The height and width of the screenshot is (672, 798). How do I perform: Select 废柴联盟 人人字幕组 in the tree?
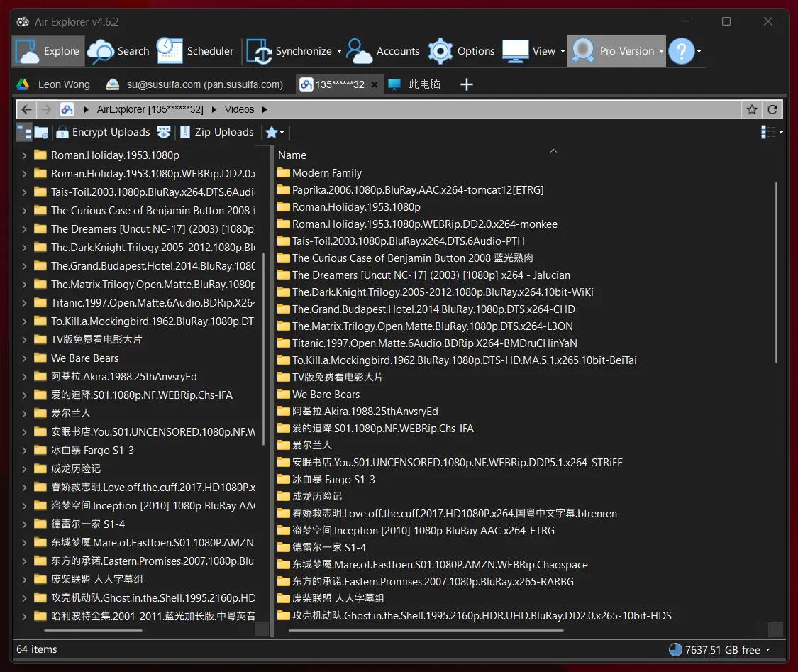[x=96, y=579]
